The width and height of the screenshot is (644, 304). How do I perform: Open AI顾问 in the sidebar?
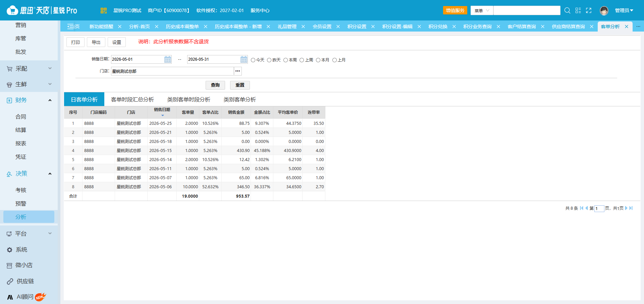pos(25,297)
